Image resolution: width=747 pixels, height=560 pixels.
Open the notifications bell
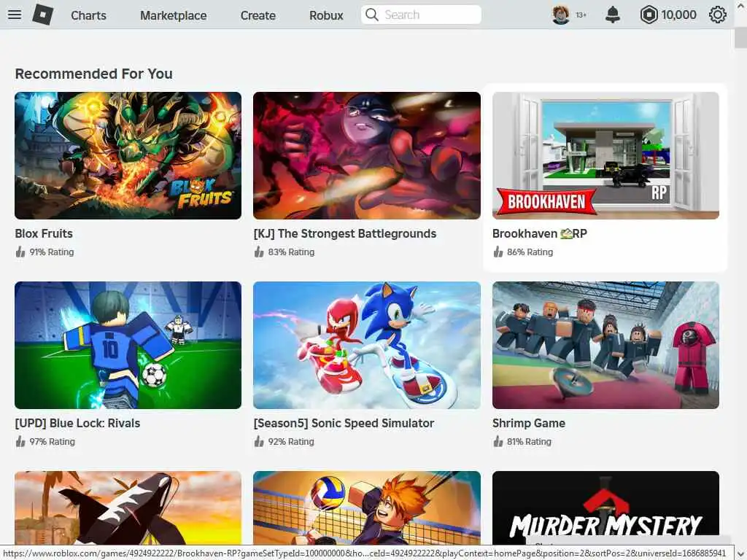coord(613,15)
